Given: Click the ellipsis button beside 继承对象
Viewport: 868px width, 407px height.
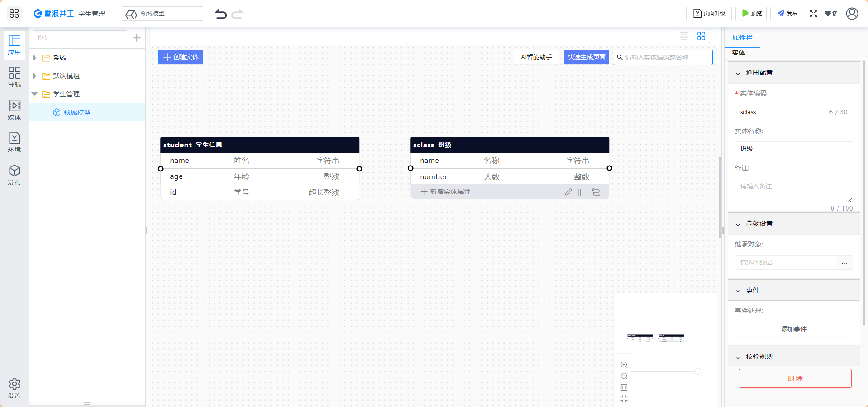Looking at the screenshot, I should pos(844,262).
